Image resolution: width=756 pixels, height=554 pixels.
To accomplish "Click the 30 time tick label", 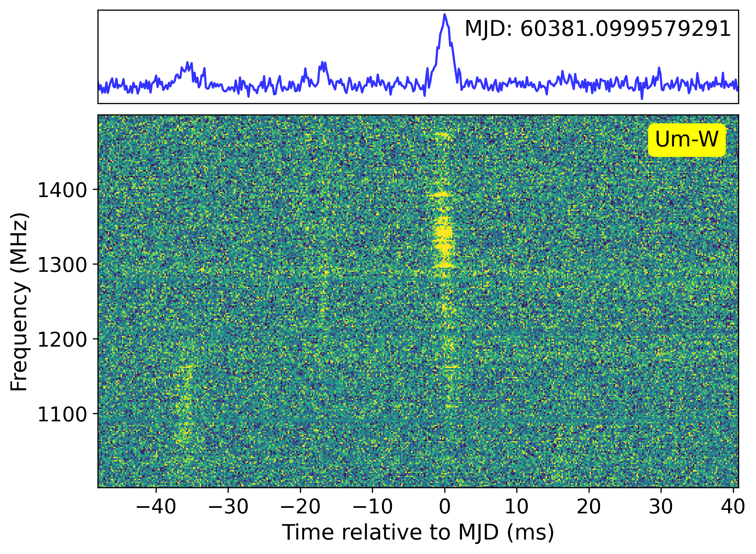I will coord(661,506).
